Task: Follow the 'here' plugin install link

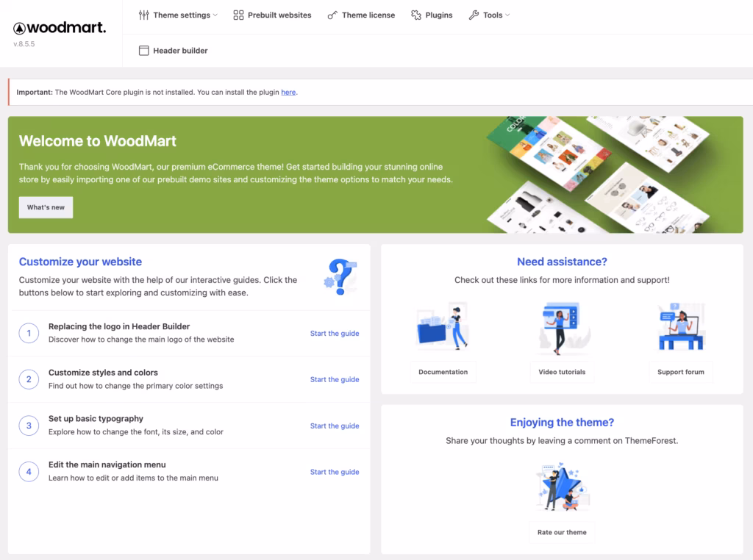Action: pos(288,92)
